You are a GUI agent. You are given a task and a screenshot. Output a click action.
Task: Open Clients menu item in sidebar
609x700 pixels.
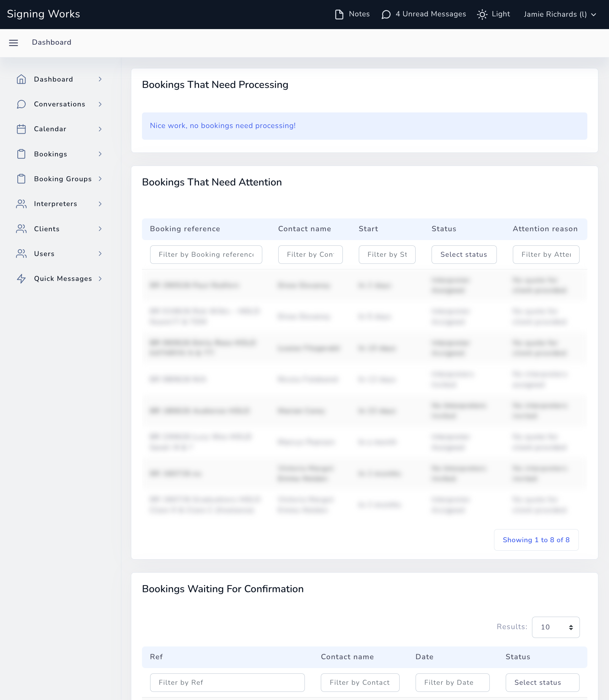coord(60,229)
